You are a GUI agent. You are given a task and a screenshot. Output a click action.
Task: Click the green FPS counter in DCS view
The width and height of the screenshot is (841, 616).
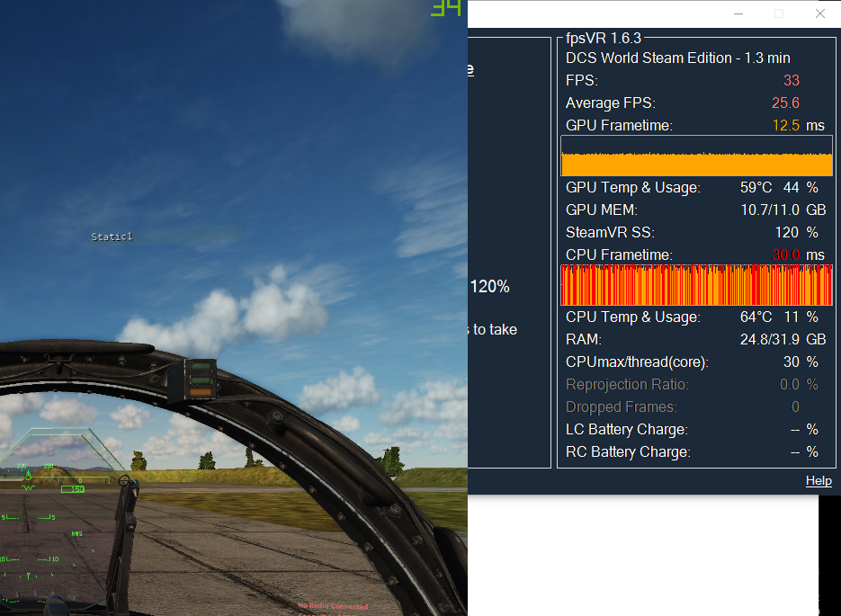446,8
